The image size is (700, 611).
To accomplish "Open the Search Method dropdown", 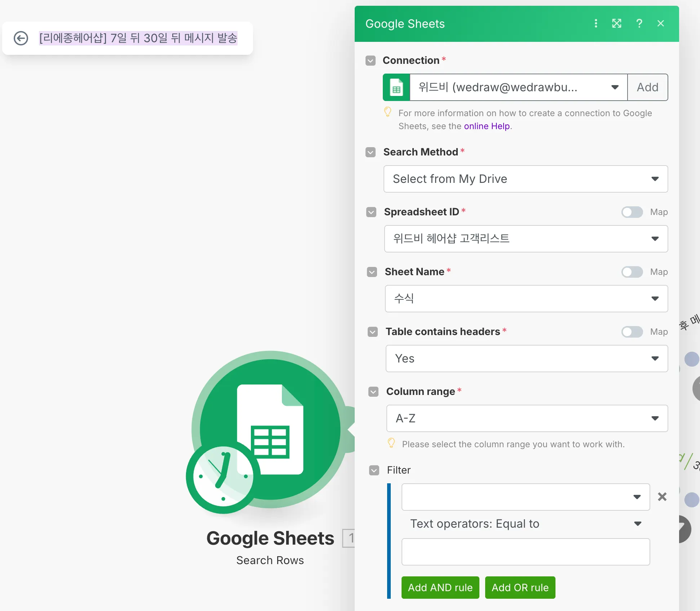I will coord(526,179).
